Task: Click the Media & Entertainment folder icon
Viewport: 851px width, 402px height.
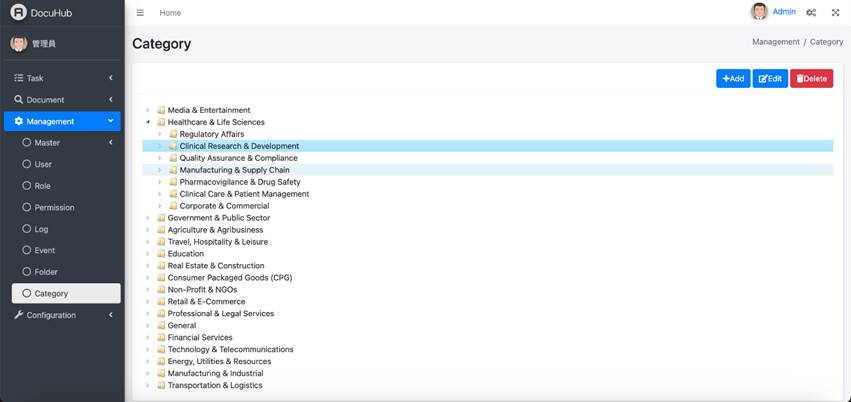Action: [x=161, y=110]
